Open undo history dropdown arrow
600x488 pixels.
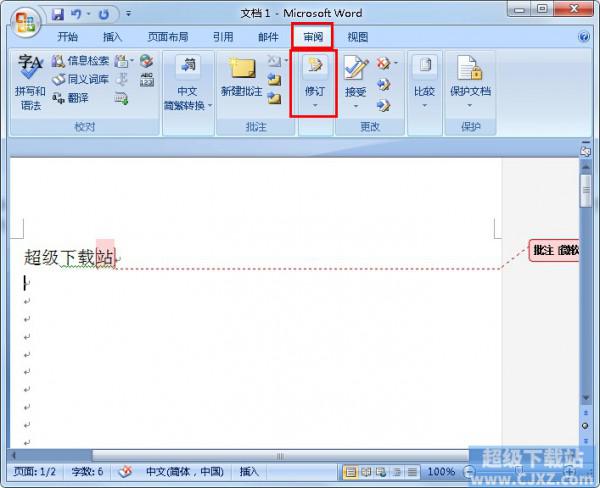[88, 14]
